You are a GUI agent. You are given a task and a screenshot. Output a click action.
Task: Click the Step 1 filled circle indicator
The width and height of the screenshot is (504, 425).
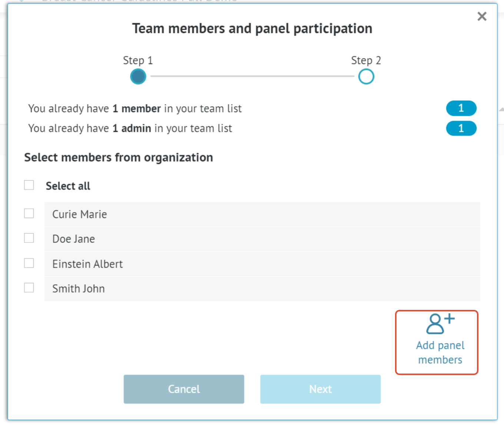coord(138,76)
